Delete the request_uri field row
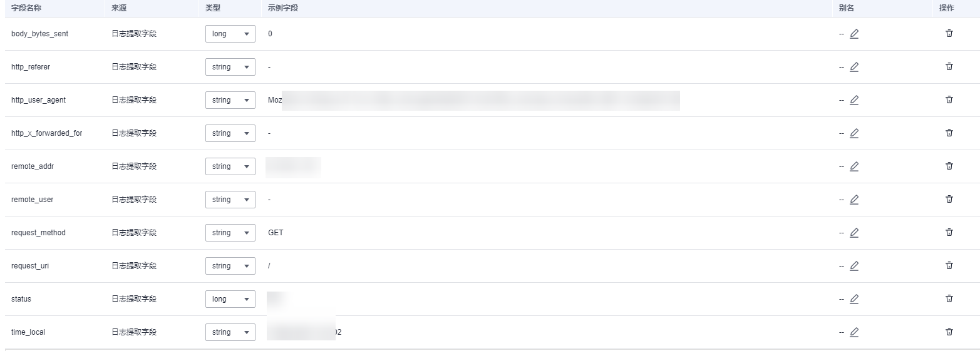 (949, 265)
